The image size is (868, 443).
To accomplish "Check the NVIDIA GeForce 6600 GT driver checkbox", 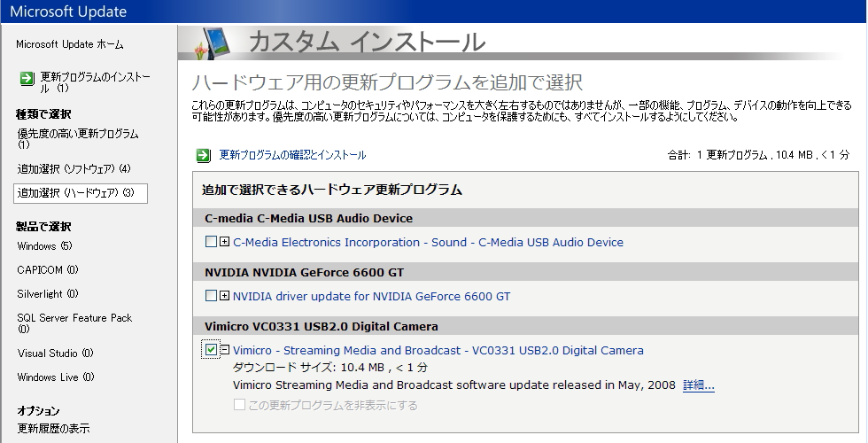I will pyautogui.click(x=211, y=296).
